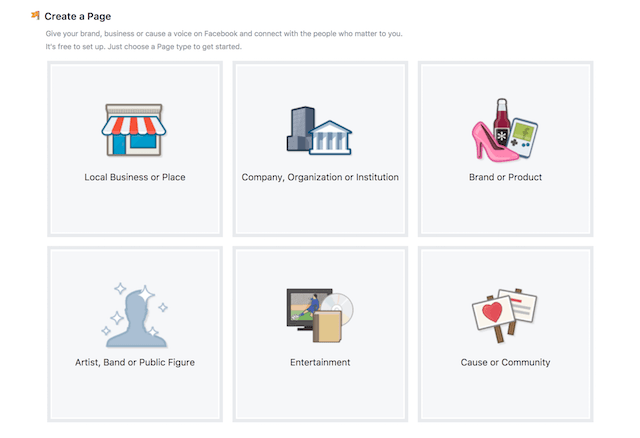The width and height of the screenshot is (640, 438).
Task: Choose the "Cause or Community" label
Action: click(505, 362)
